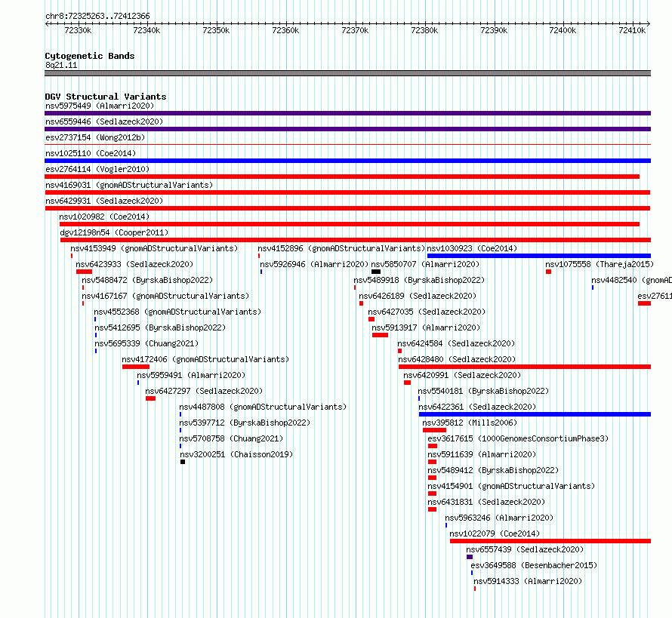The height and width of the screenshot is (618, 672).
Task: Open variant label nsv4487808 (gnomADStructuralVariants)
Action: [x=263, y=407]
